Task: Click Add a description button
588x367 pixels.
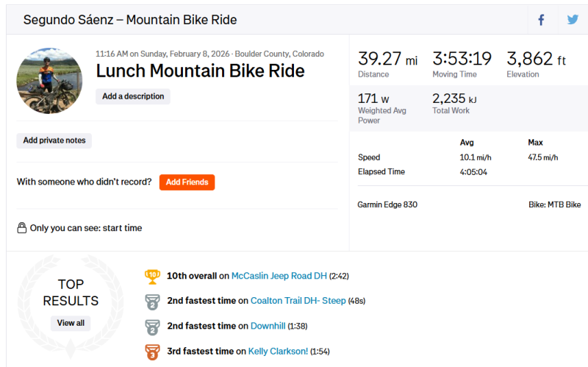Action: pos(132,96)
